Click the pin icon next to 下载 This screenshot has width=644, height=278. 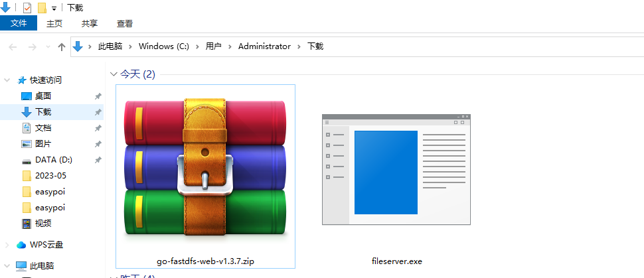tap(98, 112)
